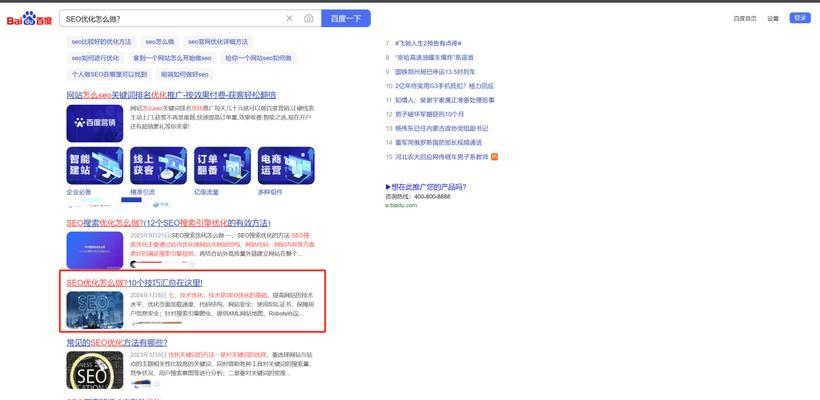
Task: Open the 线上获客 ad tile
Action: (x=158, y=165)
